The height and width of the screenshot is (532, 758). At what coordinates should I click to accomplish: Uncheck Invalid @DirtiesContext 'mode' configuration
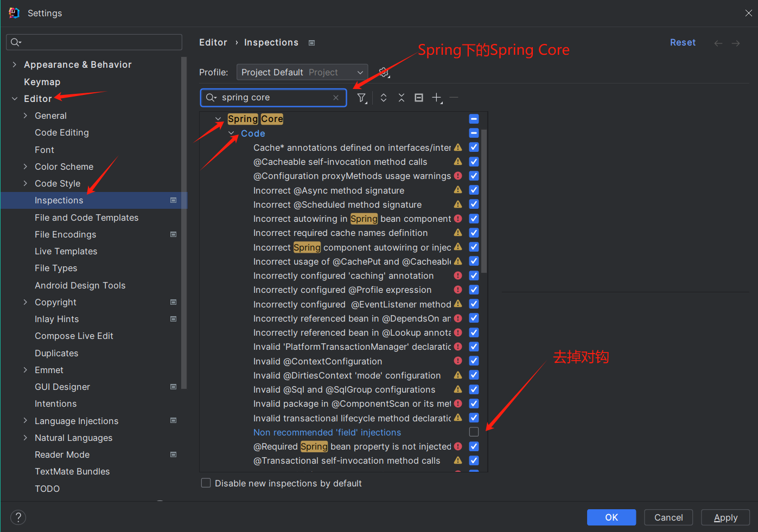[x=474, y=375]
